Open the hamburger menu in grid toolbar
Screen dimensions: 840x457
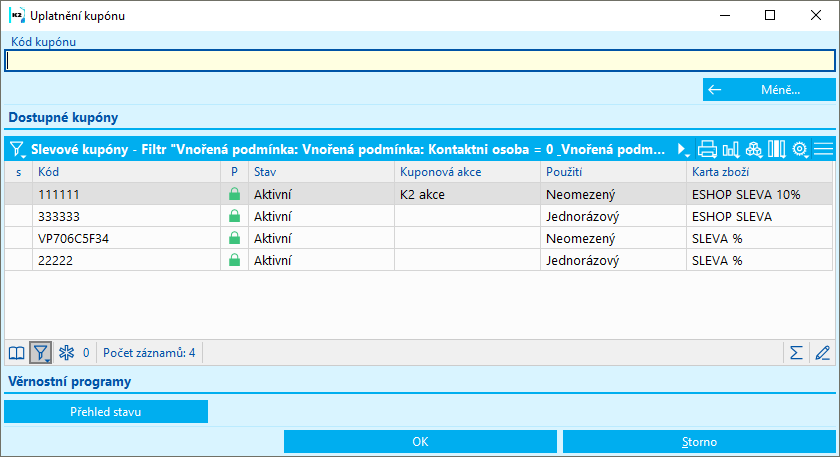click(823, 149)
